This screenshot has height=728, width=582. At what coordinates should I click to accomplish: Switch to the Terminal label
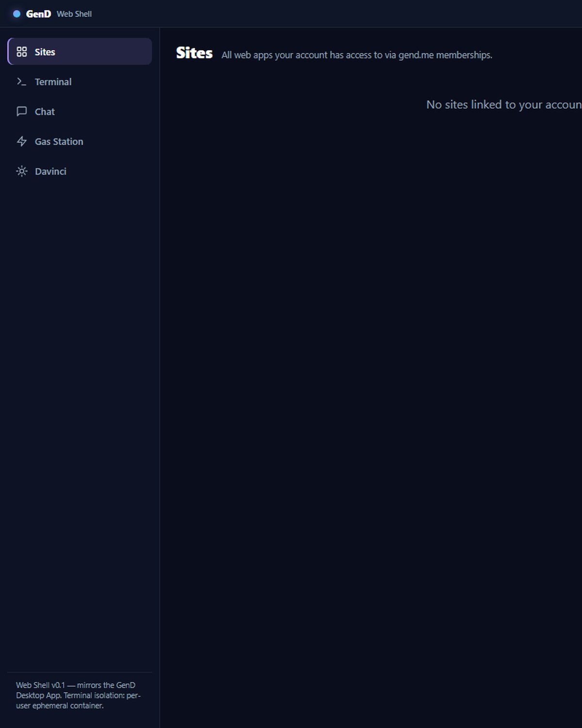pos(53,82)
